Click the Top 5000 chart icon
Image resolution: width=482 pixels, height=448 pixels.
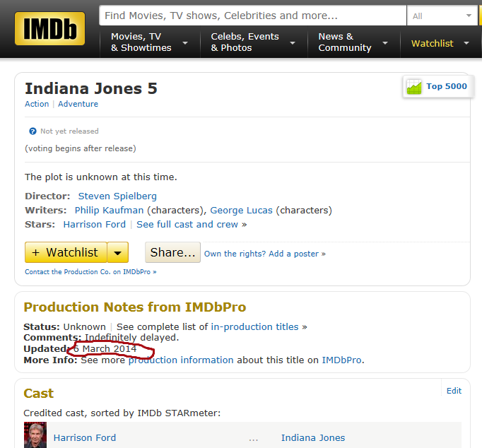413,87
